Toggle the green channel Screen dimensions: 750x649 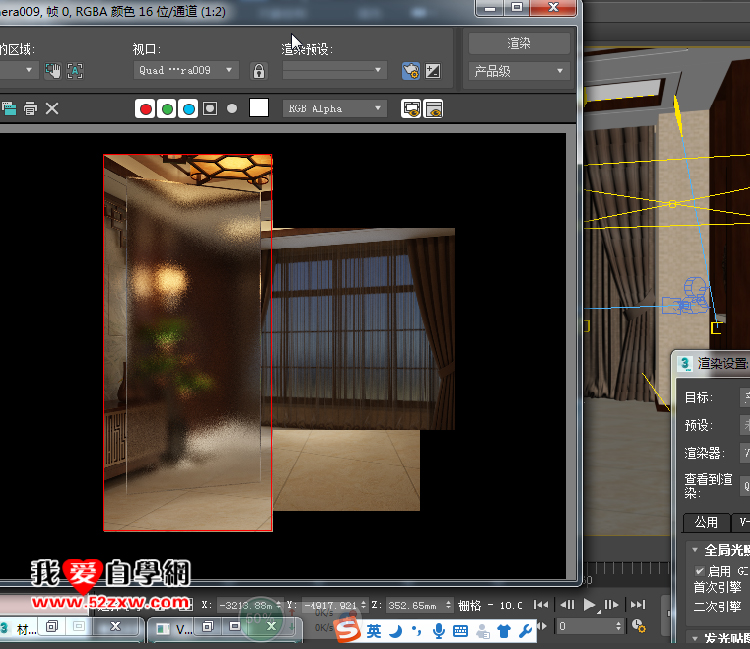coord(167,109)
